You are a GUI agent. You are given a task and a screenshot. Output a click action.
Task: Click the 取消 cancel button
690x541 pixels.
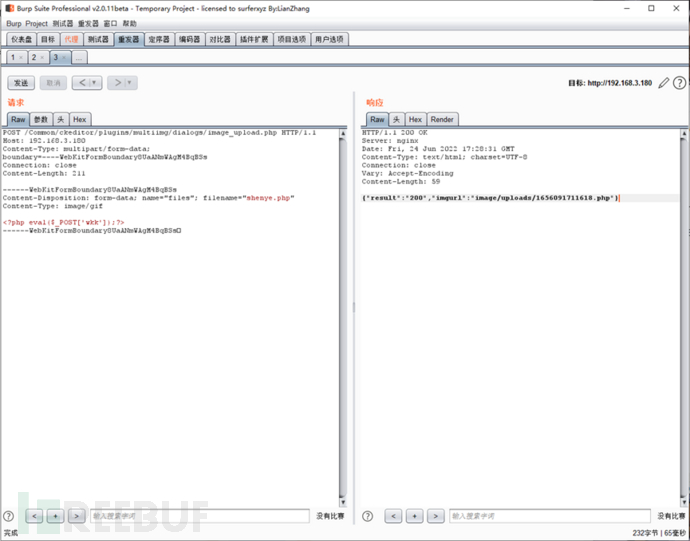coord(53,83)
